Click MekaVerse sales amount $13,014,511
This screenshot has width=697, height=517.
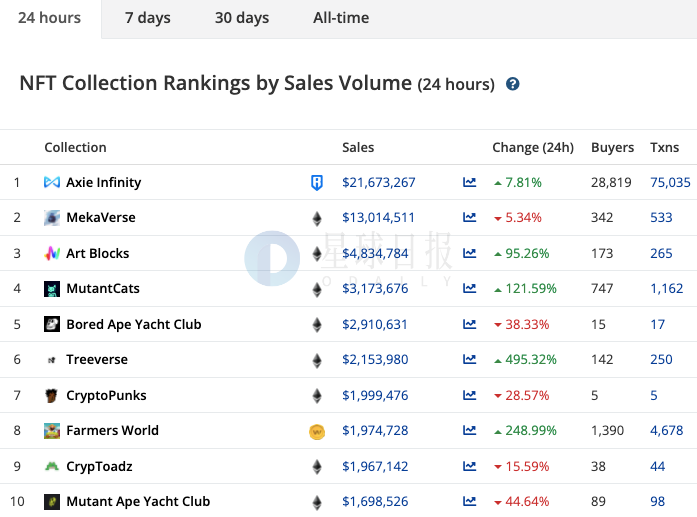(x=378, y=217)
